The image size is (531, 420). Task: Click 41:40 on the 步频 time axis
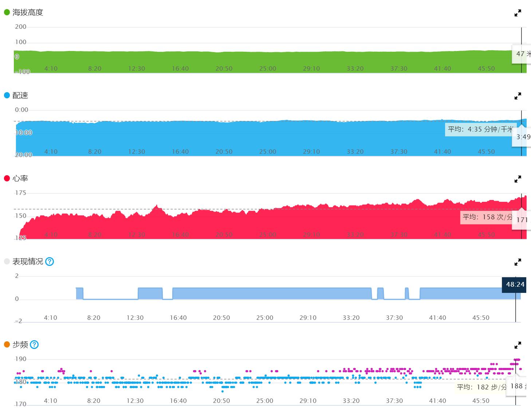[x=437, y=401]
